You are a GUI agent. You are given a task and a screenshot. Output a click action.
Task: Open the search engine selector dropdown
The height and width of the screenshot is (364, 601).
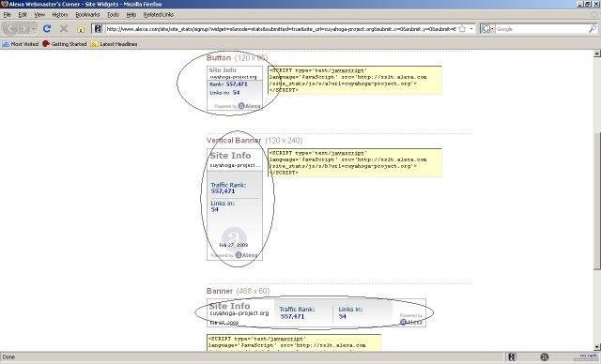[487, 29]
